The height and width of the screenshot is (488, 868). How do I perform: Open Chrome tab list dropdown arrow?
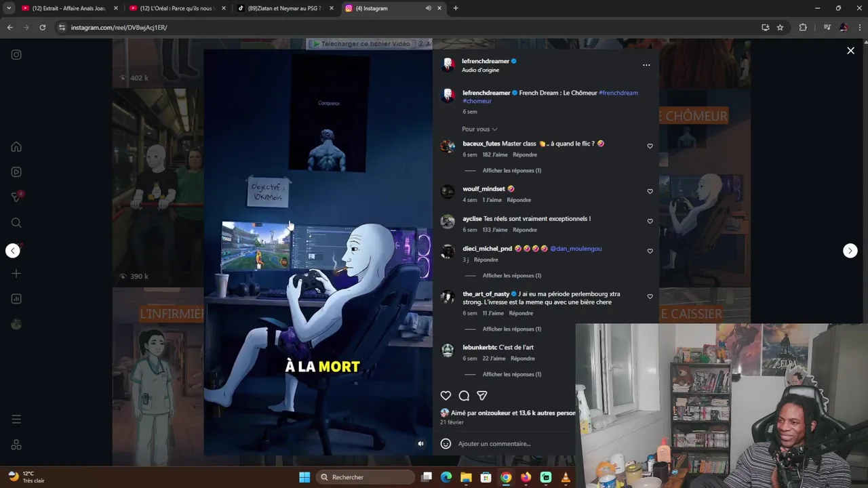point(9,8)
